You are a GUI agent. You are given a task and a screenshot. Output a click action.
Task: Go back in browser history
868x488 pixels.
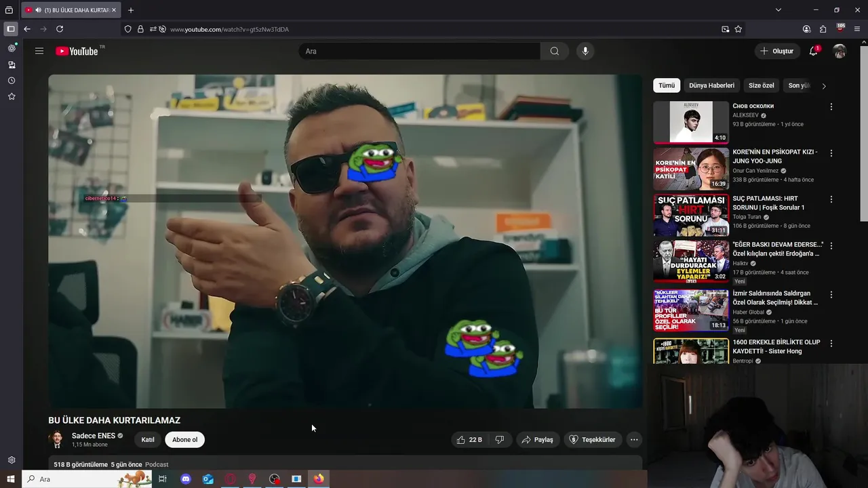pos(27,29)
